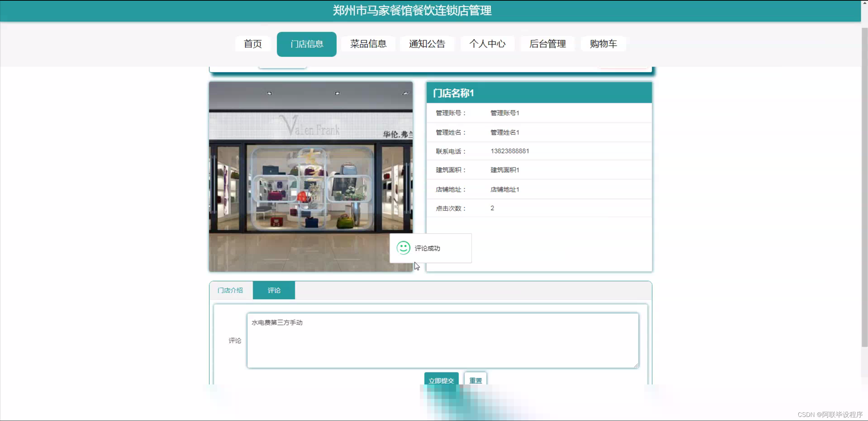
Task: Go to 菜品信息 page
Action: pyautogui.click(x=368, y=44)
